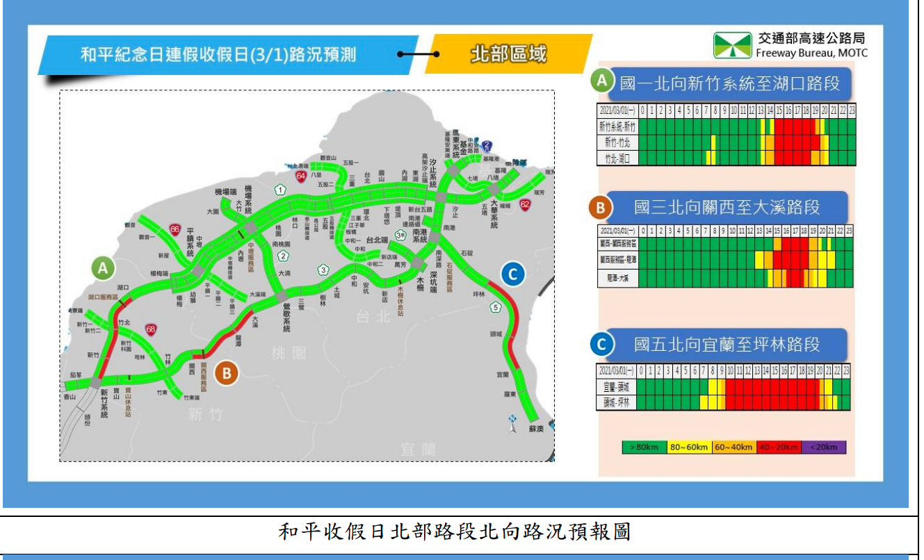
Task: Select the 頭城-坪林 table row label
Action: pyautogui.click(x=617, y=402)
